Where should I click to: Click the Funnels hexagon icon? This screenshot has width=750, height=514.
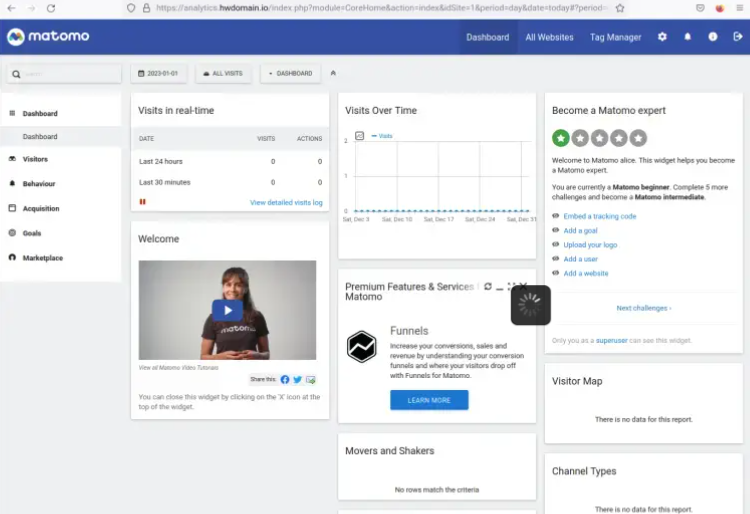click(x=362, y=347)
